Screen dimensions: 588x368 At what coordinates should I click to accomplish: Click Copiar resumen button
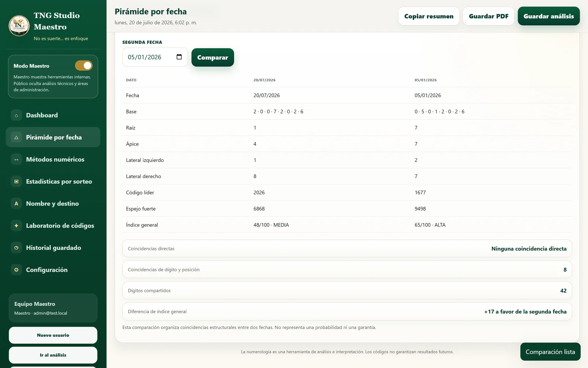429,16
